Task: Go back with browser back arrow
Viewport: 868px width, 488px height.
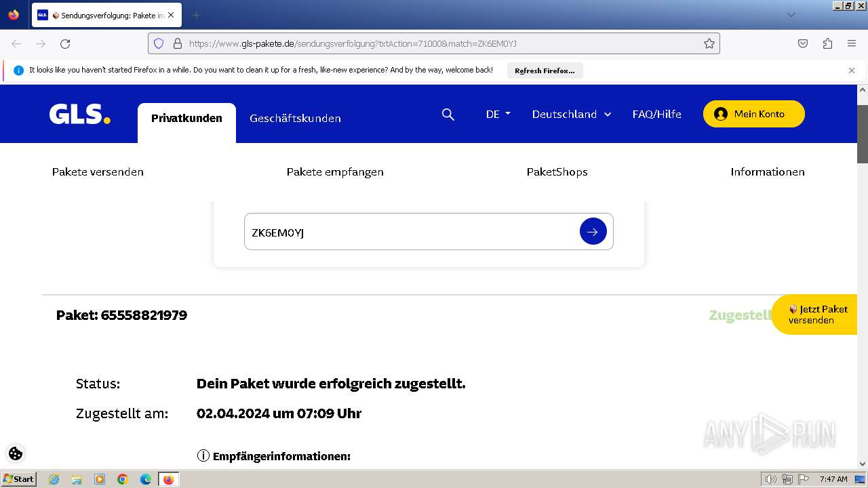Action: [16, 43]
